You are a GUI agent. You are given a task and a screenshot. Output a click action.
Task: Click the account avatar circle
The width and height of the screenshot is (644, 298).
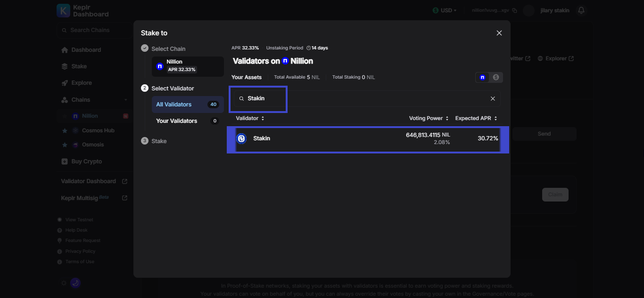tap(529, 10)
